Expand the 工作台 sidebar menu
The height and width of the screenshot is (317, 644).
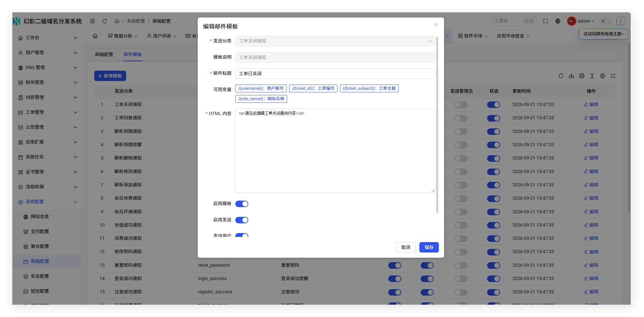coord(48,38)
